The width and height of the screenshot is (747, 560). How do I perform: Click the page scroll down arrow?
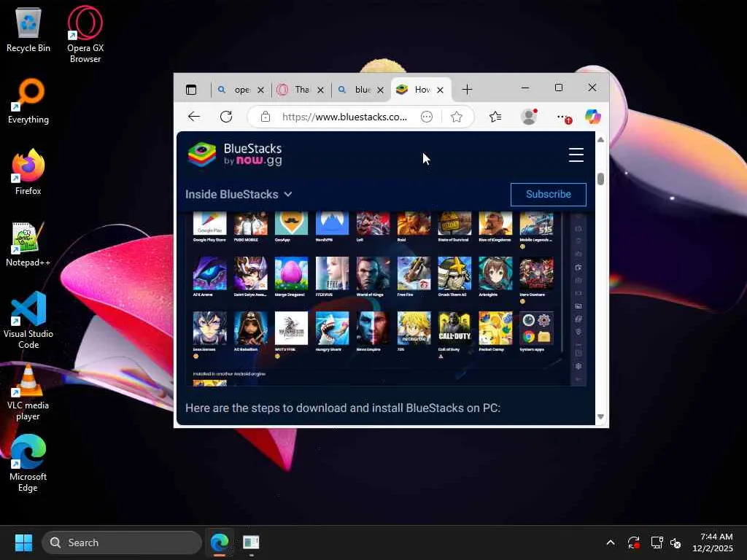pos(601,416)
